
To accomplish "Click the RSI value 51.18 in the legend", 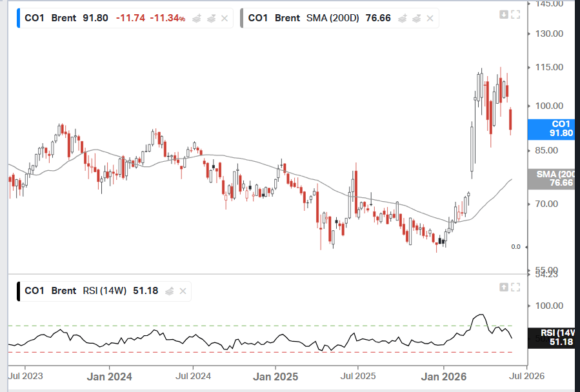I will pyautogui.click(x=145, y=291).
